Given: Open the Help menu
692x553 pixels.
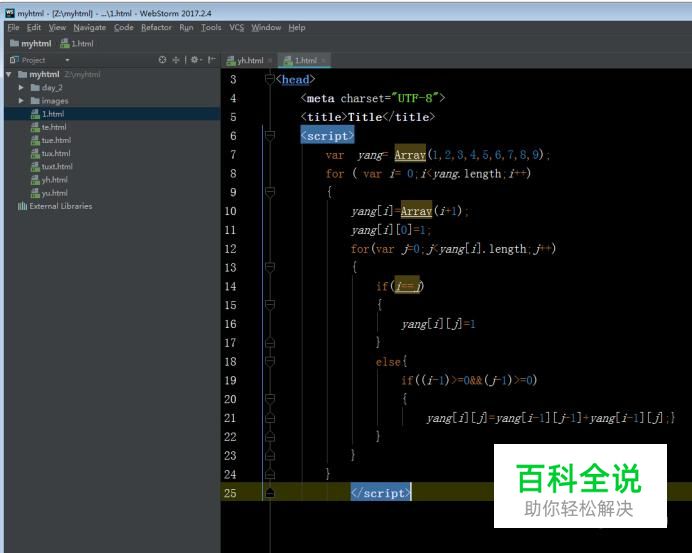Looking at the screenshot, I should 297,27.
